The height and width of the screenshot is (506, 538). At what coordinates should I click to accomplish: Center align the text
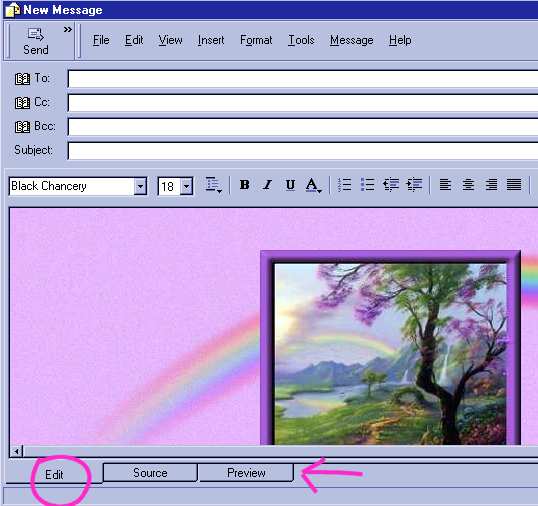(468, 185)
